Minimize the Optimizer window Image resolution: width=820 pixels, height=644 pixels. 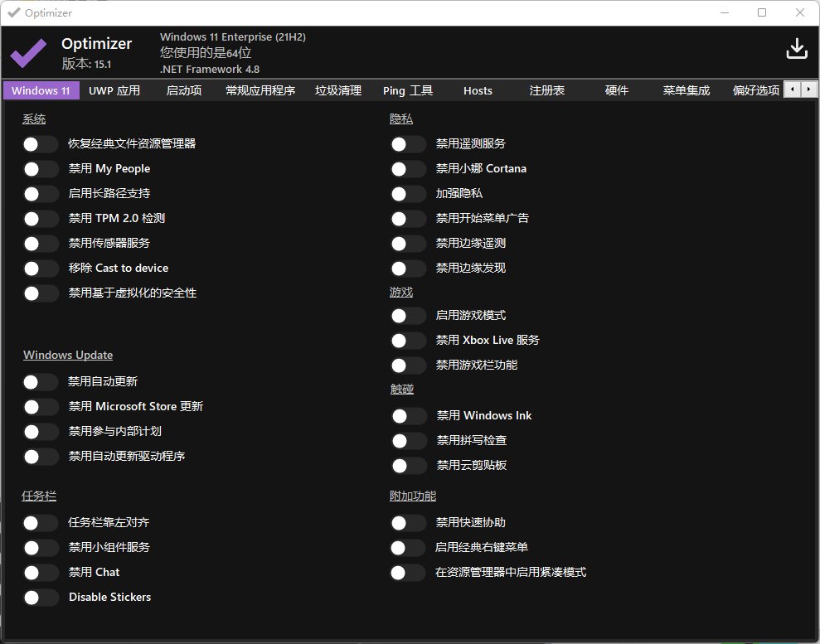point(725,12)
